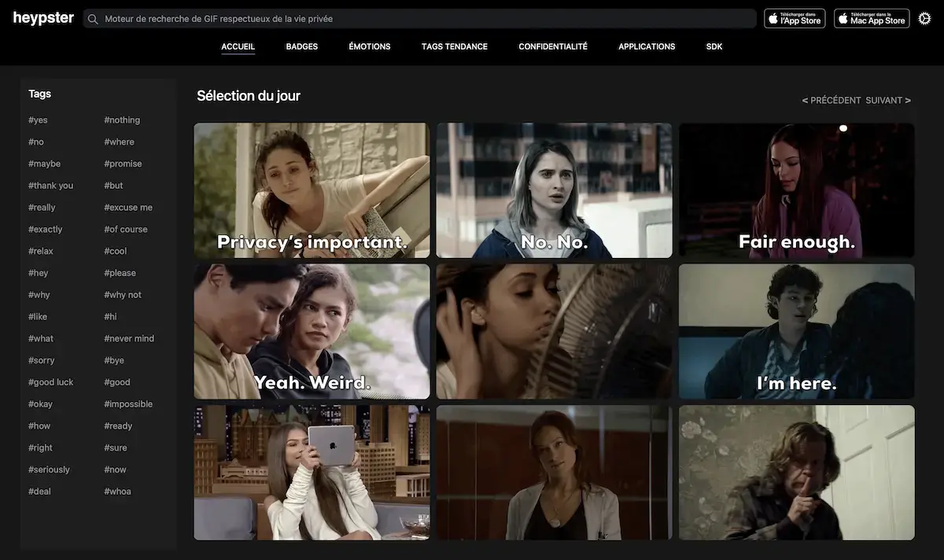Select the #please tag
The width and height of the screenshot is (944, 560).
point(120,273)
